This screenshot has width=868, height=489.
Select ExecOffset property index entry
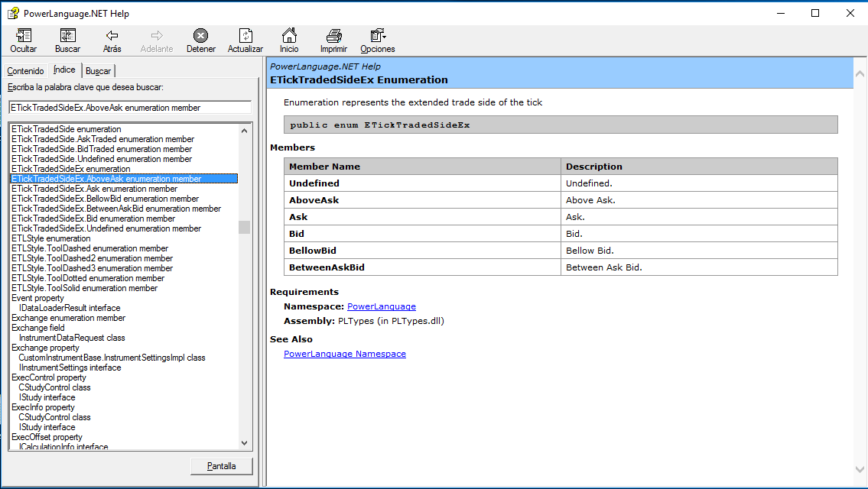pos(47,438)
